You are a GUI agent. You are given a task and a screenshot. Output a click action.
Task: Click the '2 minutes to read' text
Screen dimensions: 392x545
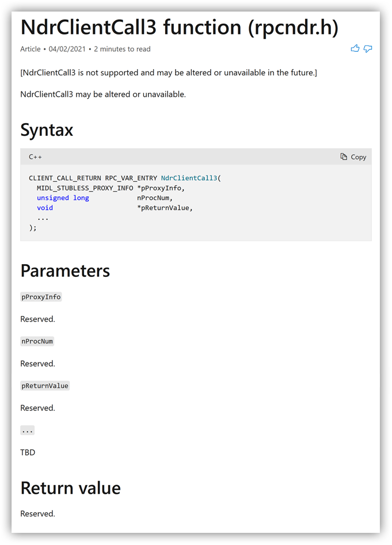(x=123, y=49)
